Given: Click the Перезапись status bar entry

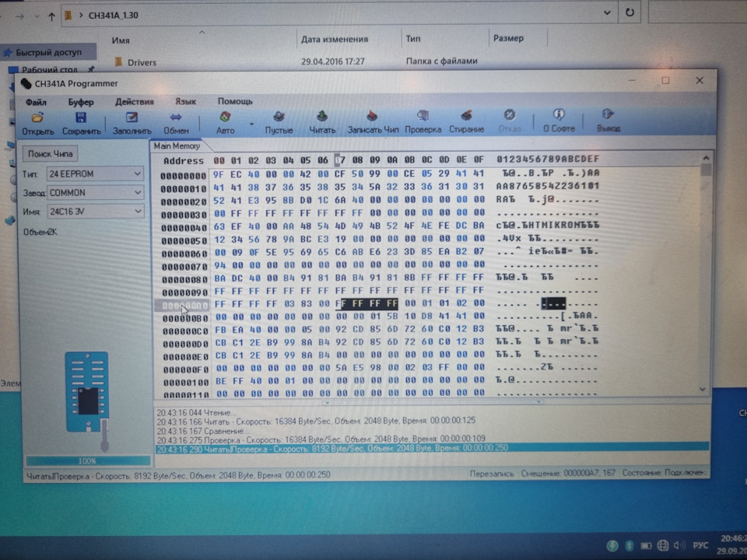Looking at the screenshot, I should 492,474.
